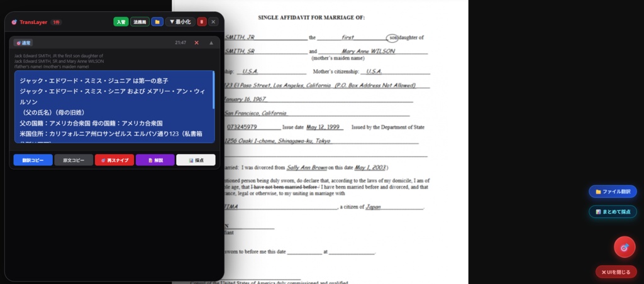The height and width of the screenshot is (284, 644).
Task: Click passport number 073245979 in document
Action: coord(242,127)
